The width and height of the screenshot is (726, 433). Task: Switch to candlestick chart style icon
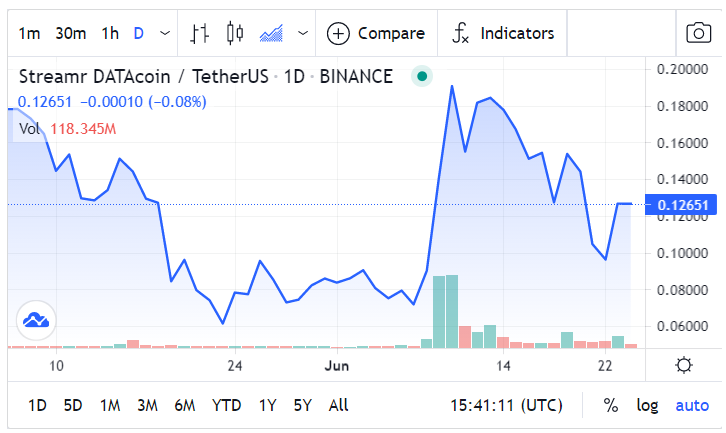pyautogui.click(x=235, y=33)
